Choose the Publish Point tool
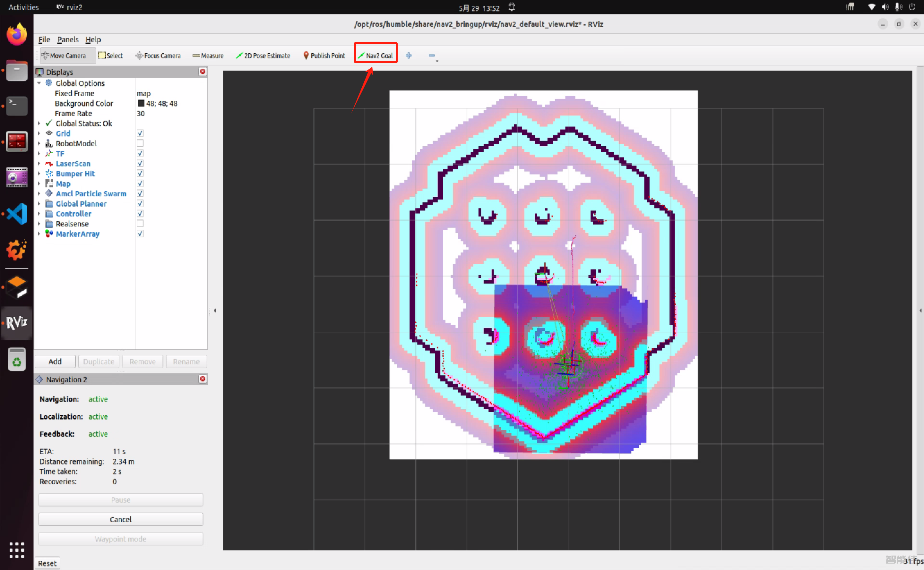The image size is (924, 570). [324, 55]
